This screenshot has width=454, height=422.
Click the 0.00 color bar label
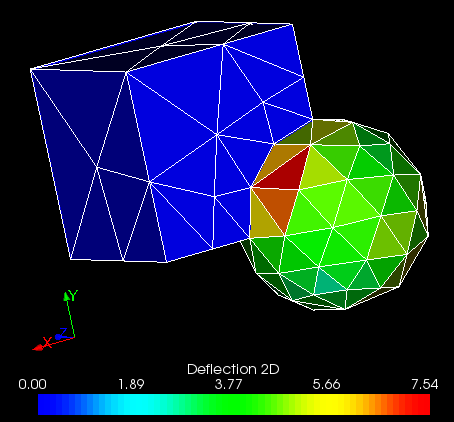point(32,384)
